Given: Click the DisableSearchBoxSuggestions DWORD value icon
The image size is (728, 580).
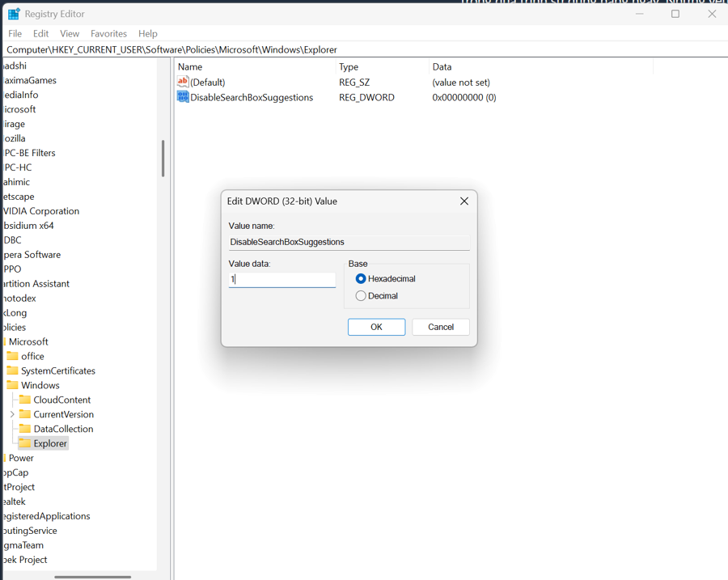Looking at the screenshot, I should (183, 96).
